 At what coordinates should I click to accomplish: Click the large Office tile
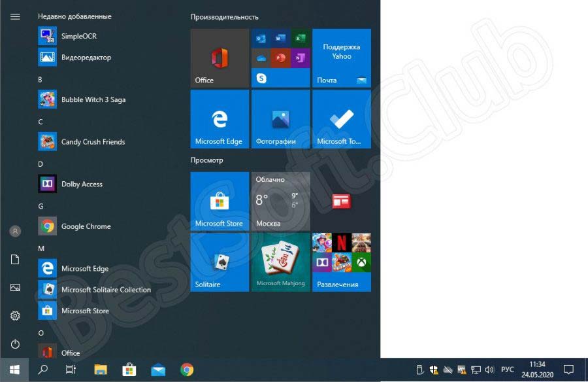click(220, 58)
